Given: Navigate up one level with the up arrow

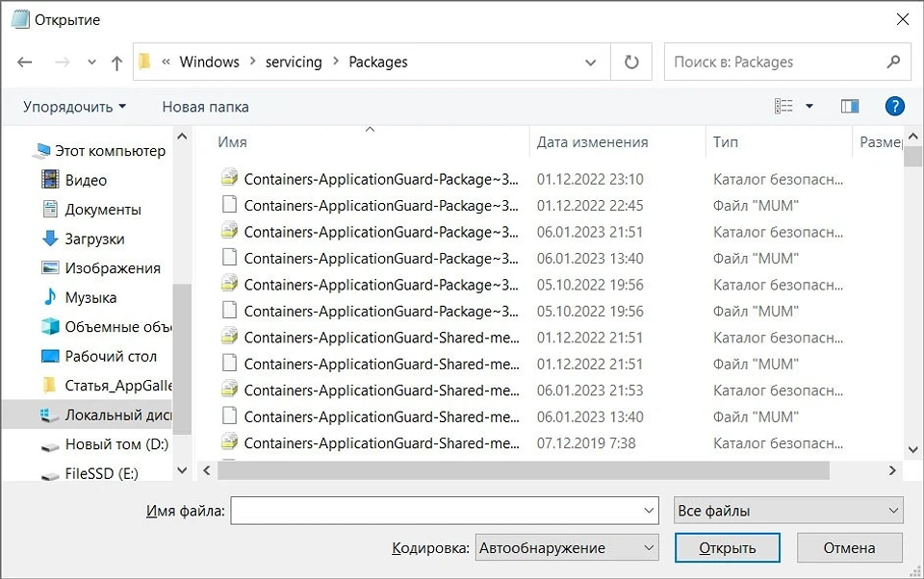Looking at the screenshot, I should click(x=115, y=62).
